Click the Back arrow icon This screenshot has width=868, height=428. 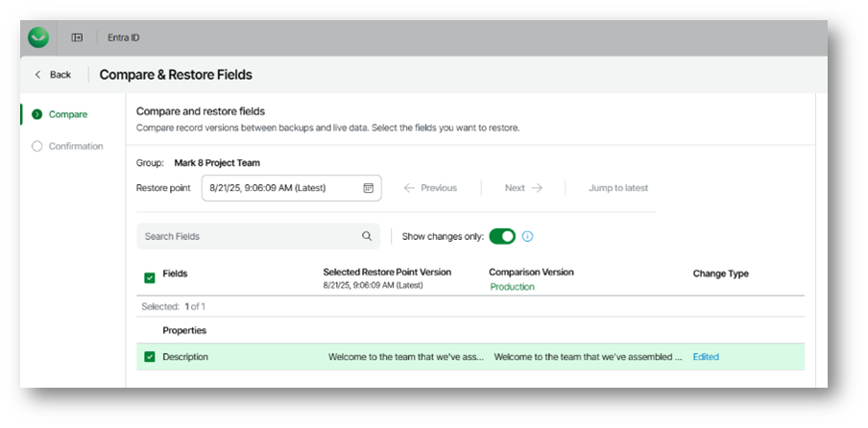click(37, 75)
